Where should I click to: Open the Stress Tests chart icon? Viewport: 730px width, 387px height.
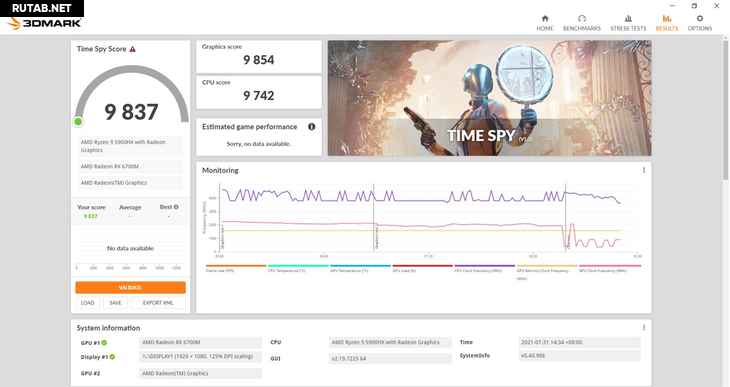[628, 19]
